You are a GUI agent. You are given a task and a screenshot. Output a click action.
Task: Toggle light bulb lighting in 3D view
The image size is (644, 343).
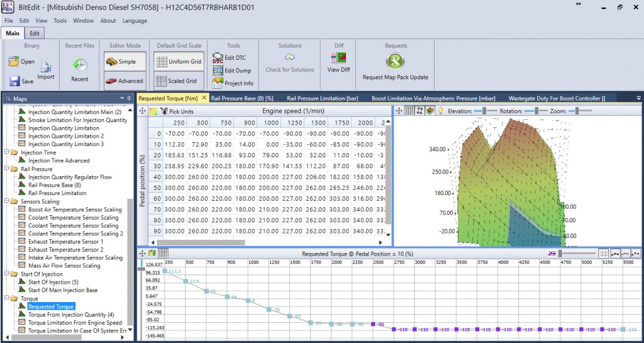(440, 111)
